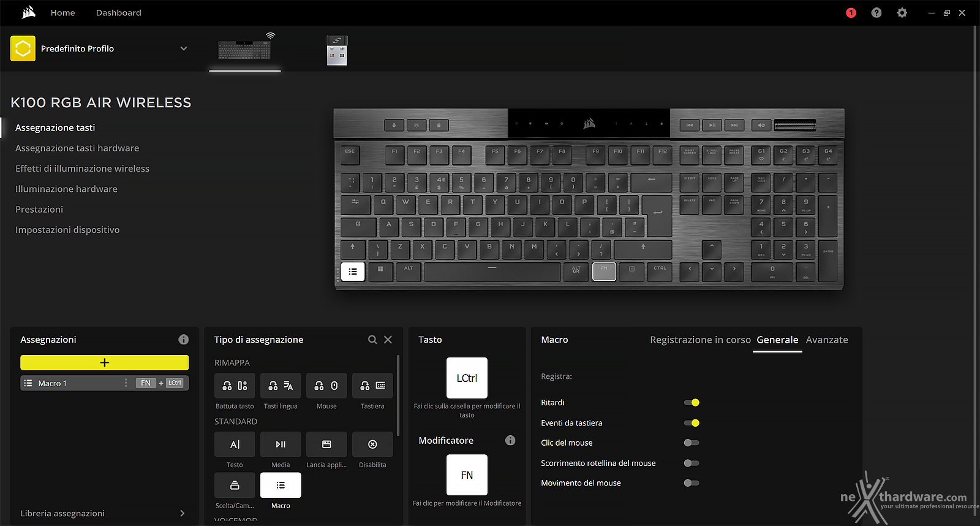Screen dimensions: 980x526
Task: Select the Lancia applicazione assignment type
Action: tap(326, 444)
